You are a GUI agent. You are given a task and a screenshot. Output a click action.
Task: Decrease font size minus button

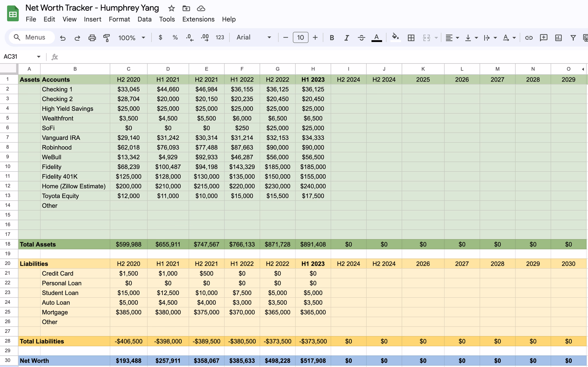point(285,37)
